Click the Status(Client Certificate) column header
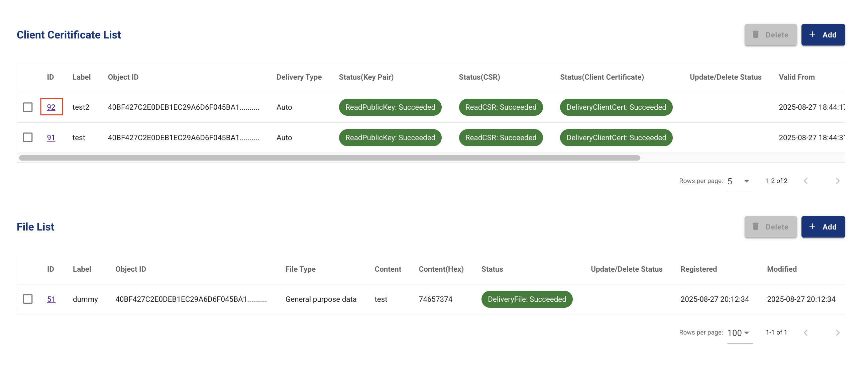 pyautogui.click(x=602, y=77)
